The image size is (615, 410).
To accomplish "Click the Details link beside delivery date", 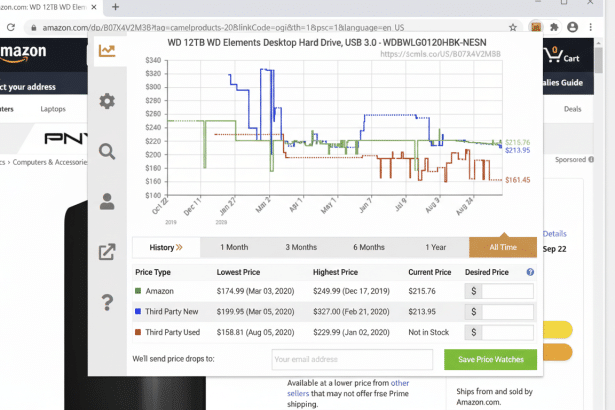I will (555, 234).
